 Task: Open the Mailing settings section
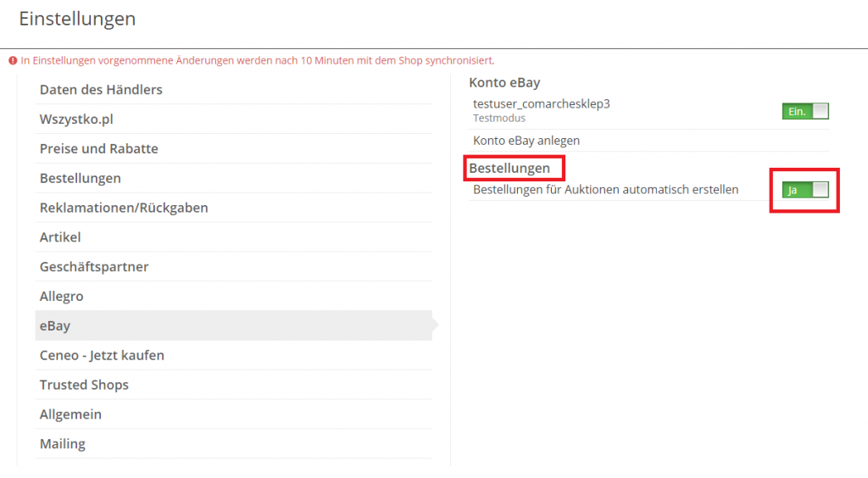point(234,444)
